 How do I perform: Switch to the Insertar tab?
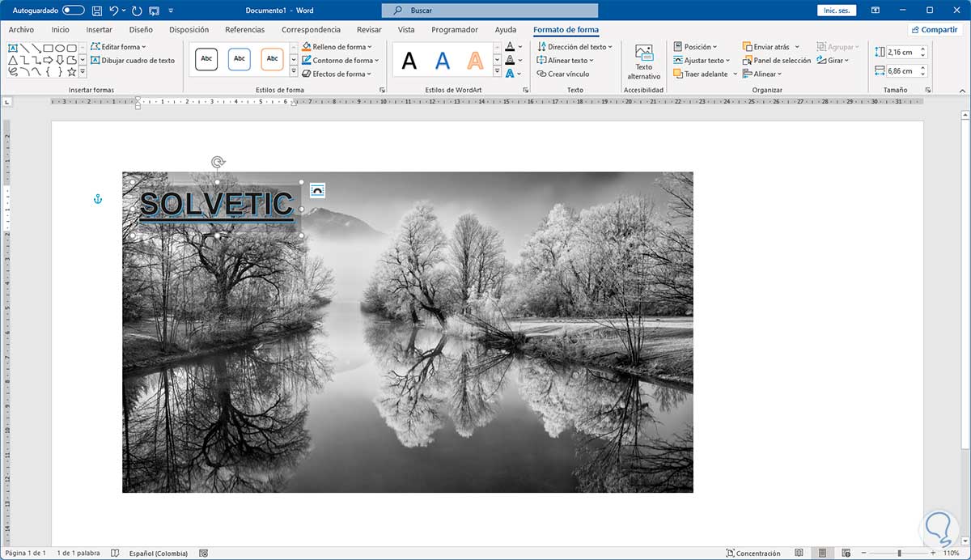(99, 30)
